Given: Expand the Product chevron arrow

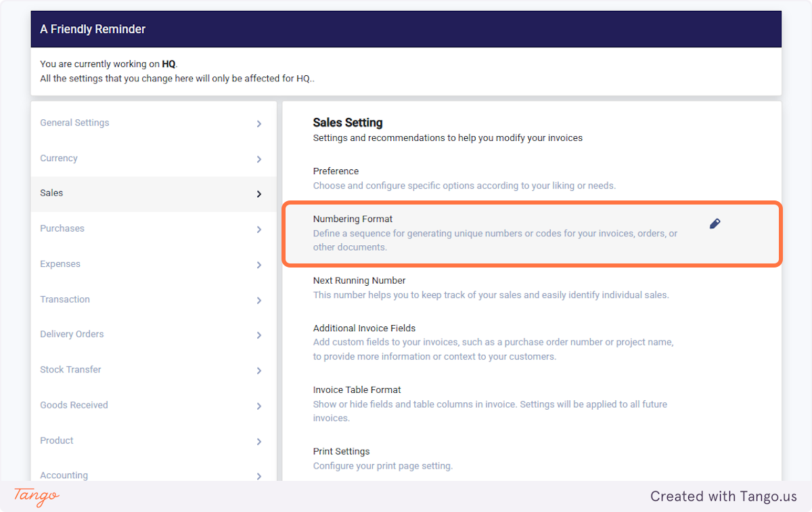Looking at the screenshot, I should tap(259, 442).
